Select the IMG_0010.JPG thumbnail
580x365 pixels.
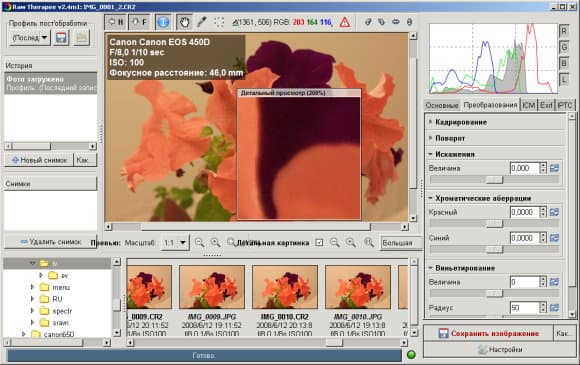coord(358,287)
